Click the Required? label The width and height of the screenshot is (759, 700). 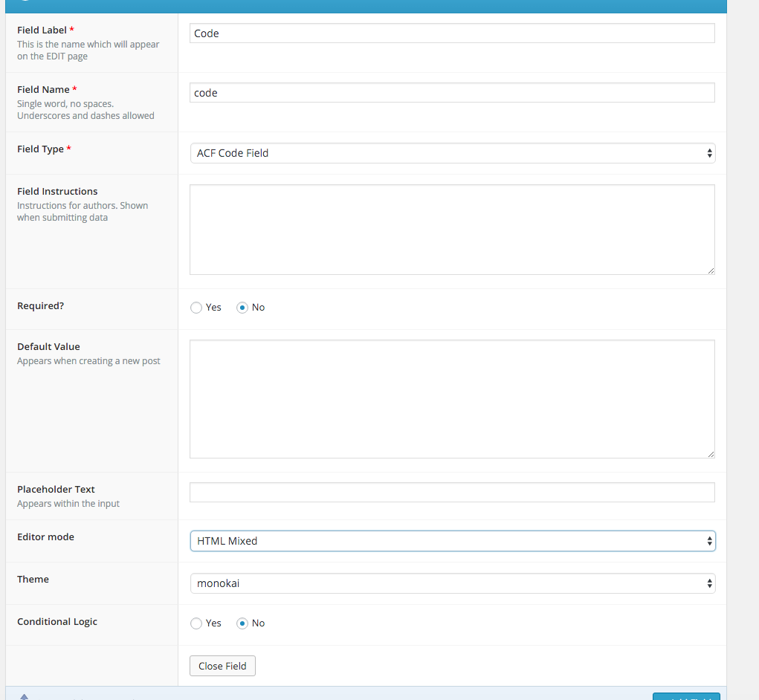click(x=41, y=306)
